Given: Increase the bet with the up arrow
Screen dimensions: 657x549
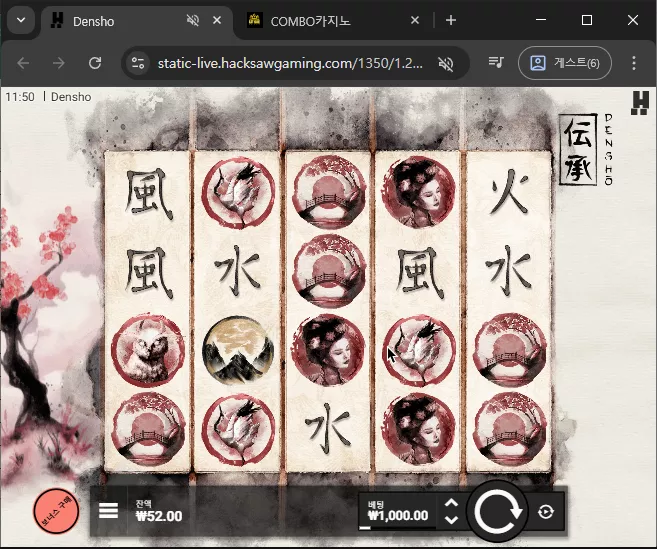Looking at the screenshot, I should coord(451,503).
